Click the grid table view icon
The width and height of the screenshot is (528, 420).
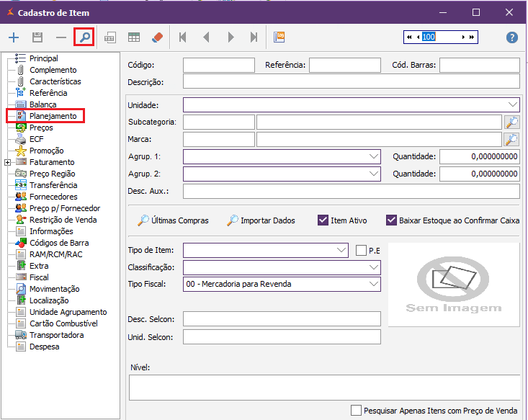pos(134,37)
